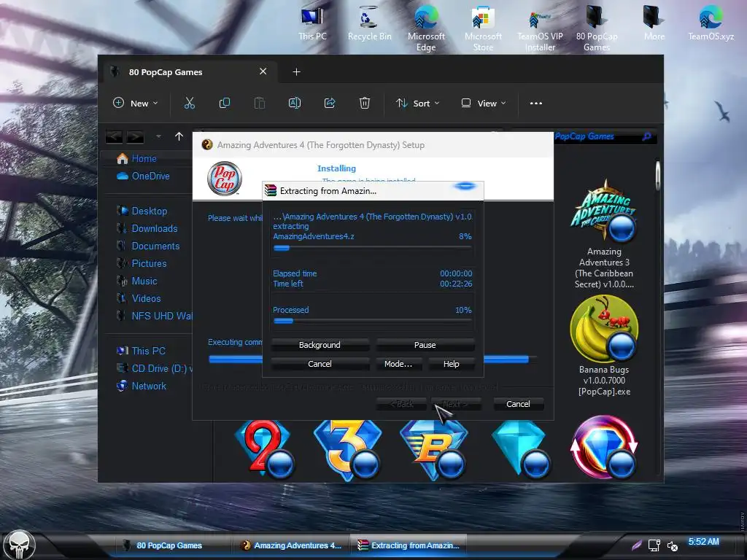Select Amazing Adventures 3 (The Caribbean Secret) file
The height and width of the screenshot is (560, 747).
604,235
